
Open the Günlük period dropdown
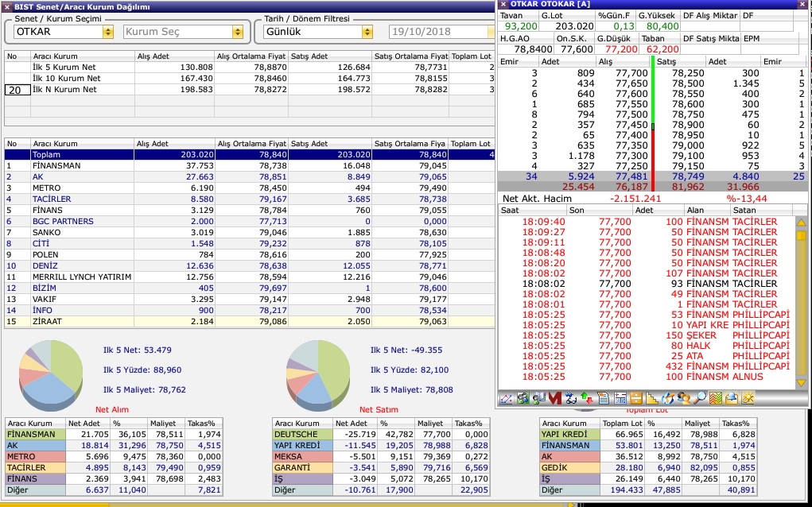coord(367,32)
